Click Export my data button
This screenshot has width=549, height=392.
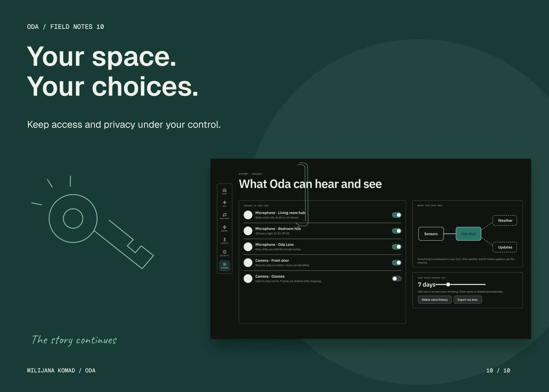click(x=467, y=300)
